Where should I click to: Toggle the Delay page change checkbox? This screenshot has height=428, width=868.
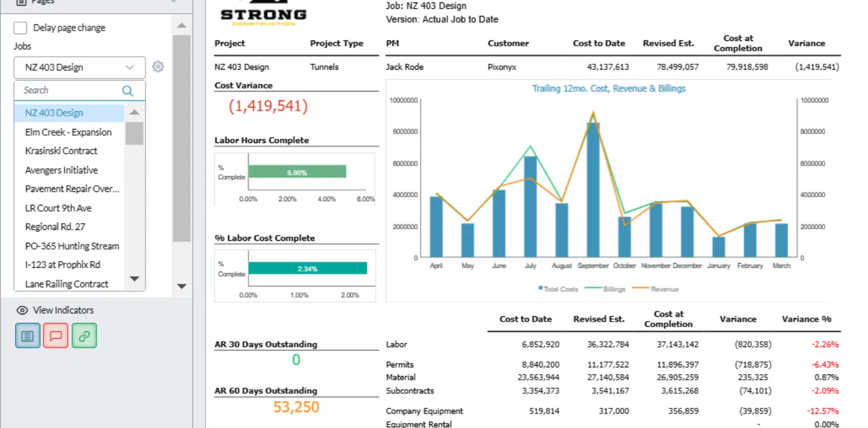[20, 28]
